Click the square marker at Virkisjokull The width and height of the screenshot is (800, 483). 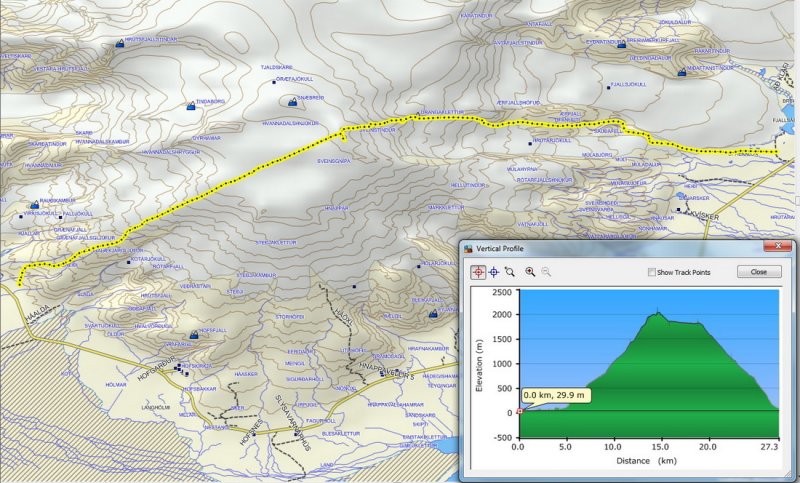(21, 217)
